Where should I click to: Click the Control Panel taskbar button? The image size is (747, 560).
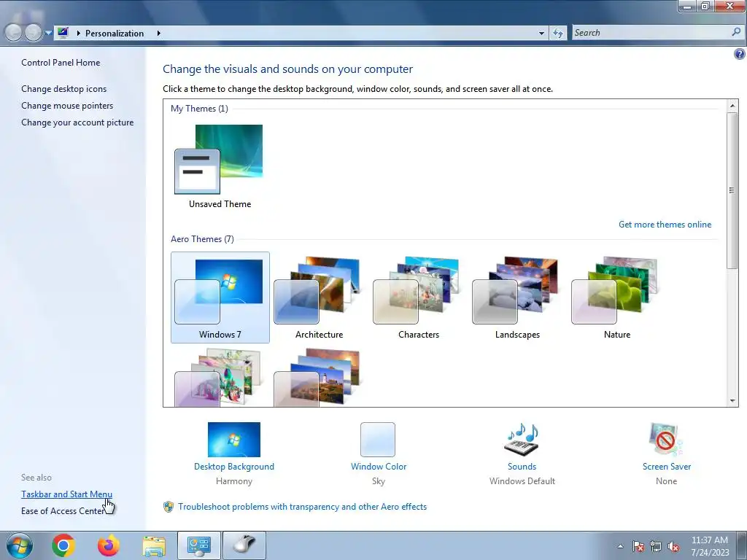coord(199,545)
